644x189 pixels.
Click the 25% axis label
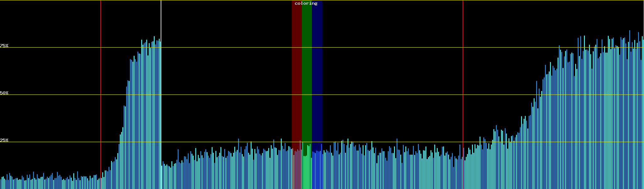pyautogui.click(x=4, y=140)
